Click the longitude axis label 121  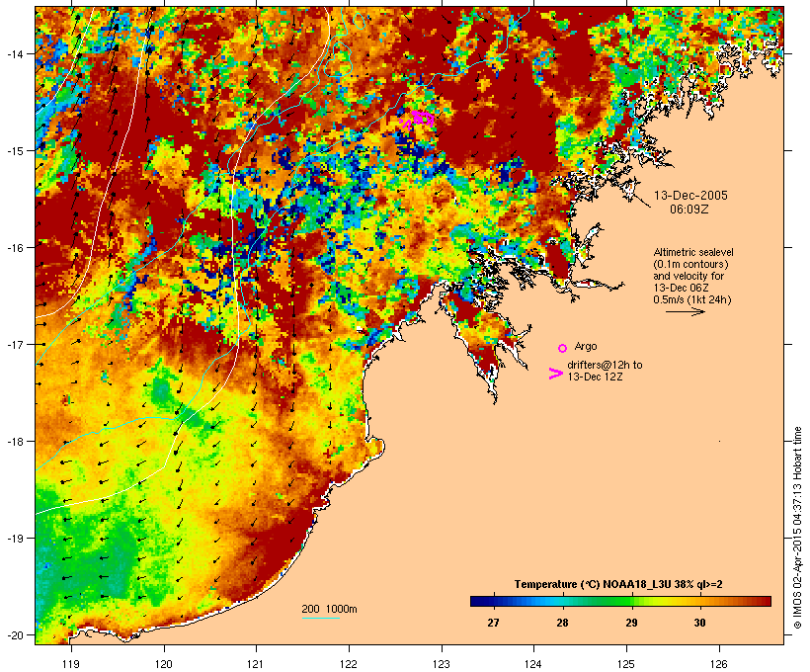[x=256, y=664]
